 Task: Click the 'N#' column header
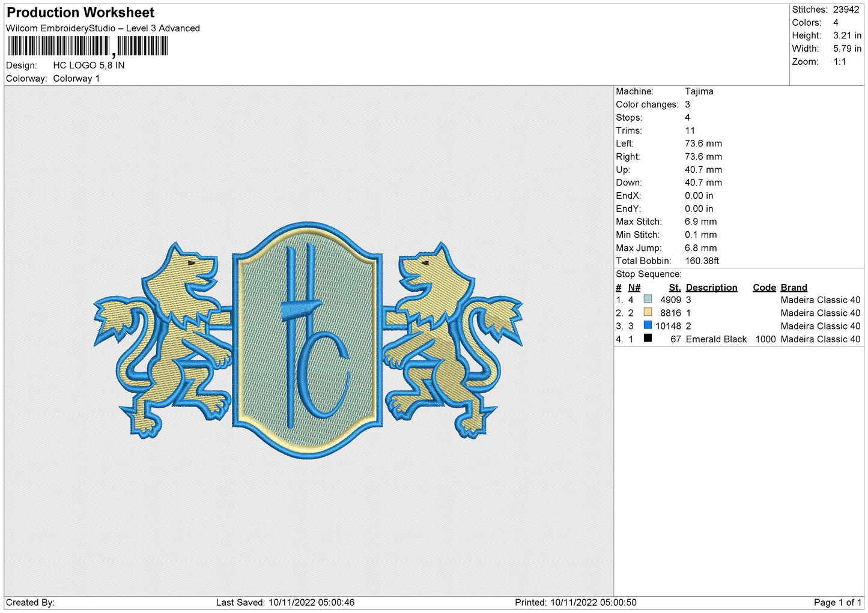(x=634, y=288)
